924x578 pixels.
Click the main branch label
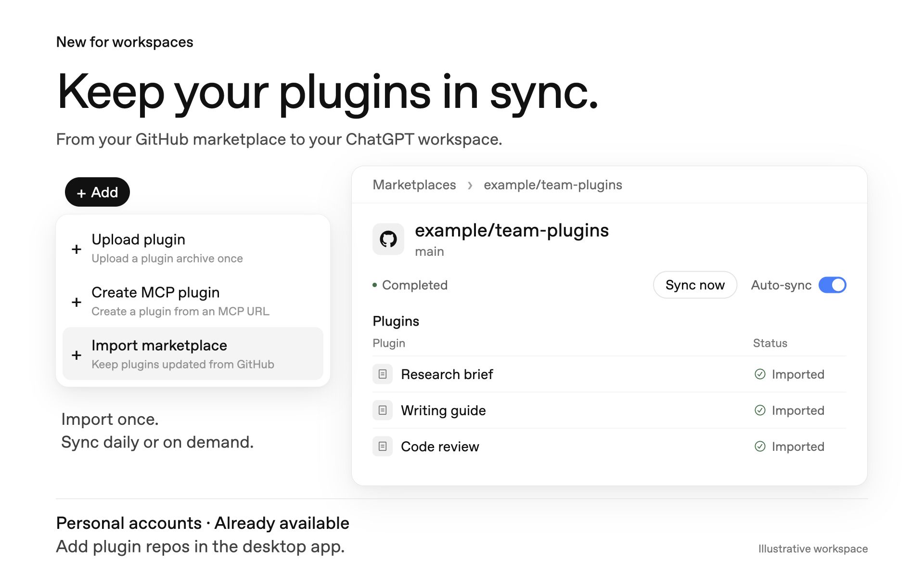tap(429, 251)
